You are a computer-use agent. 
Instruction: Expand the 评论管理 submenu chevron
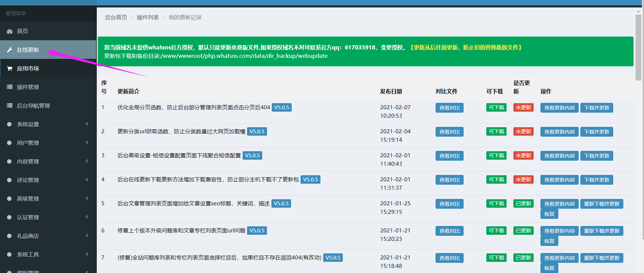(87, 180)
